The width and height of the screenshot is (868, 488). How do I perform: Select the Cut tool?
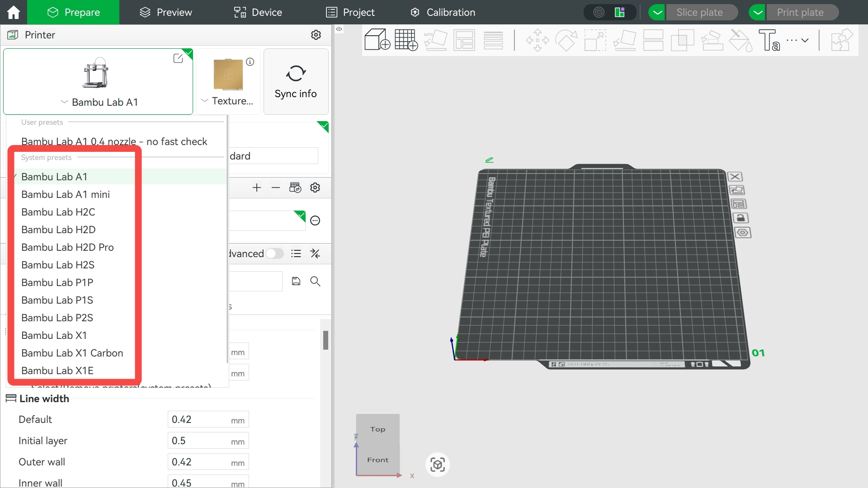653,40
